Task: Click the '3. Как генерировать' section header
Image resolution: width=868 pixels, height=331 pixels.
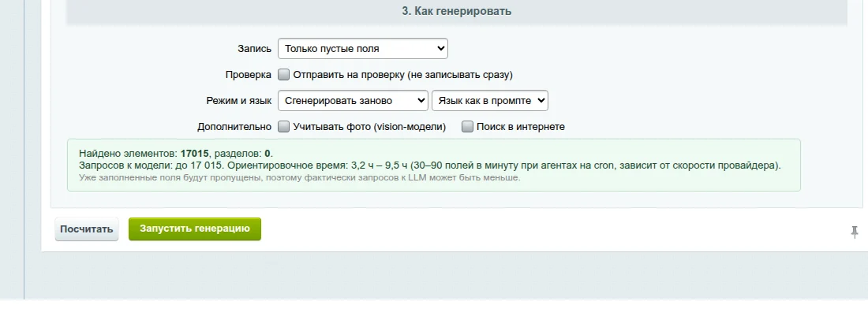Action: pyautogui.click(x=457, y=11)
